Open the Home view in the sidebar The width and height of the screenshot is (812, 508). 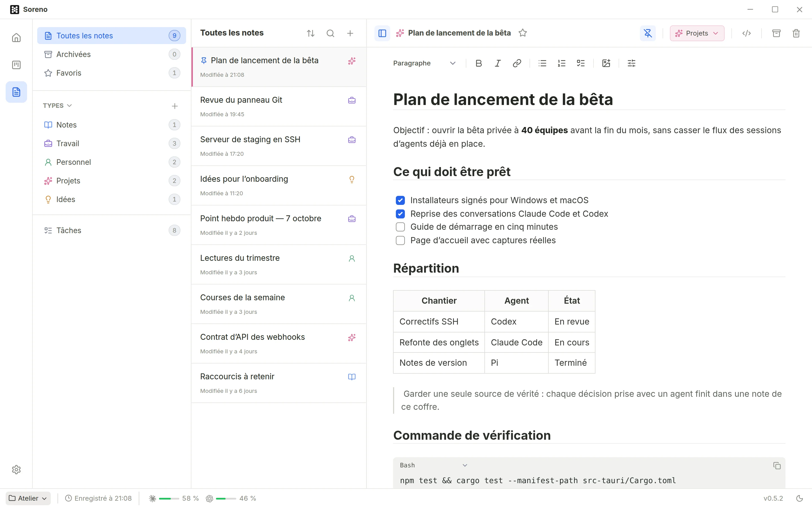pos(16,38)
